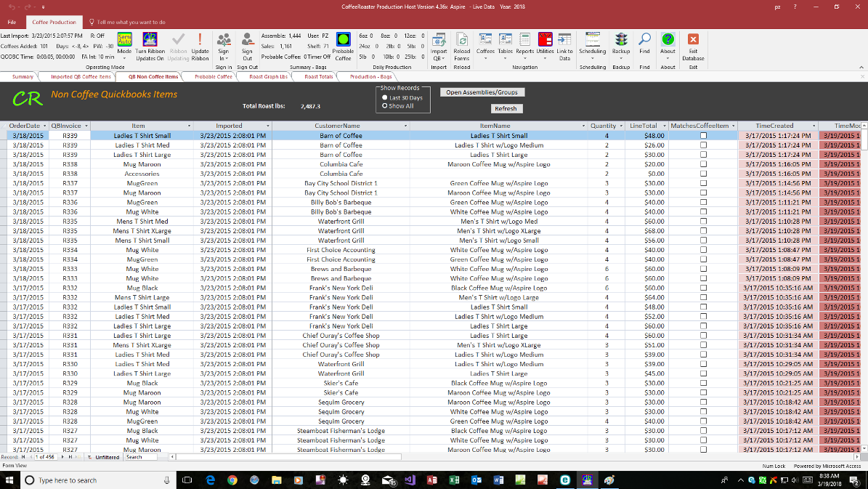Open the QBInvoice column filter dropdown

86,126
